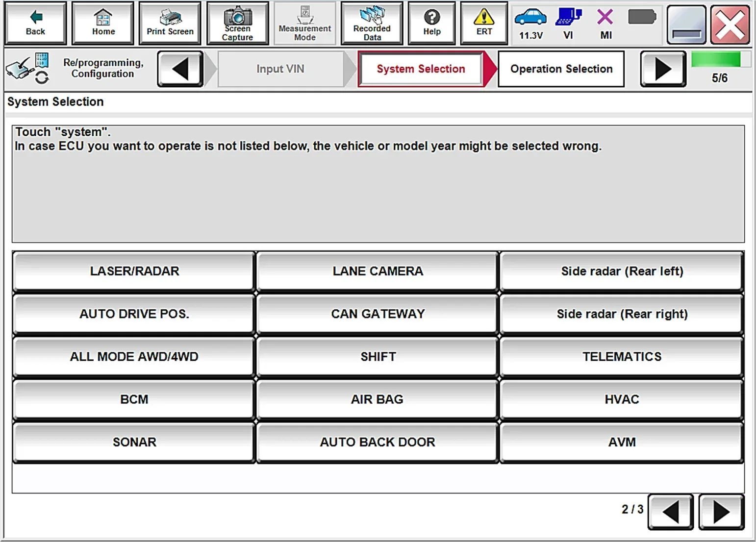Choose the AVM system

[x=622, y=442]
